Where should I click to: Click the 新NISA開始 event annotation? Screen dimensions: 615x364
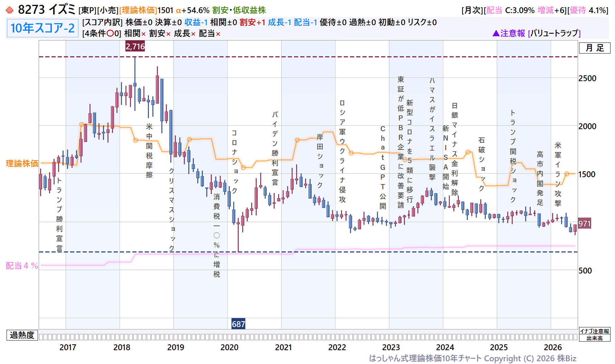tap(446, 157)
